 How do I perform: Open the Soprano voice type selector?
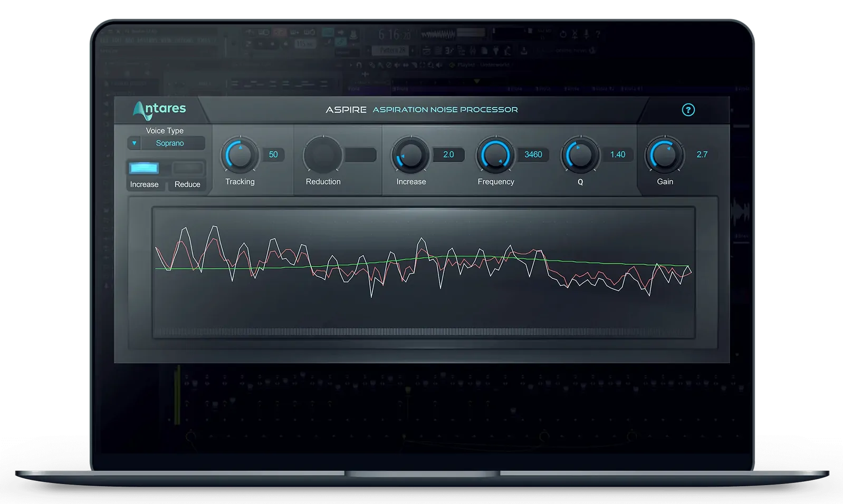170,143
